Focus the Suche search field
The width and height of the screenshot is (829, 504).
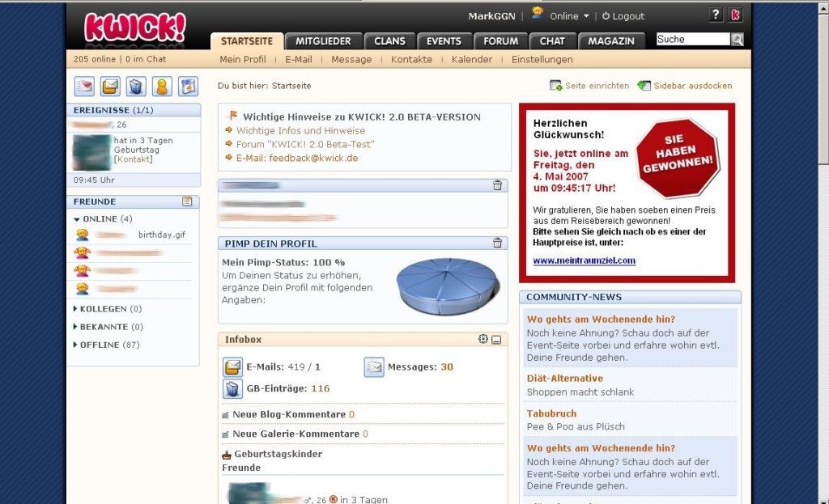(693, 39)
